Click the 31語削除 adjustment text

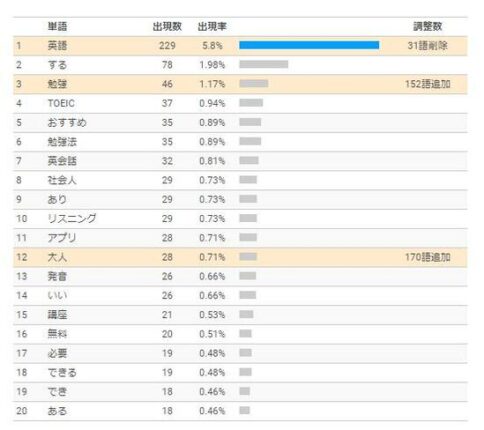coord(428,46)
